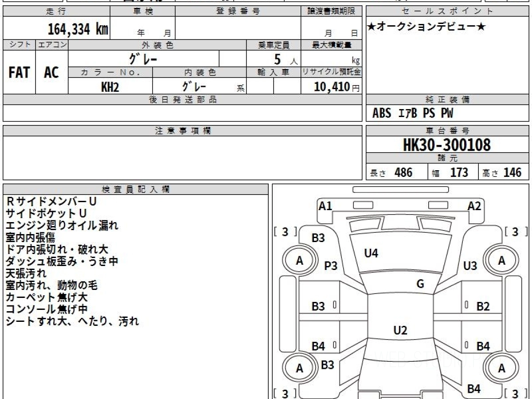Viewport: 532px width, 399px height.
Task: Click the セールスポイント heading
Action: point(447,12)
